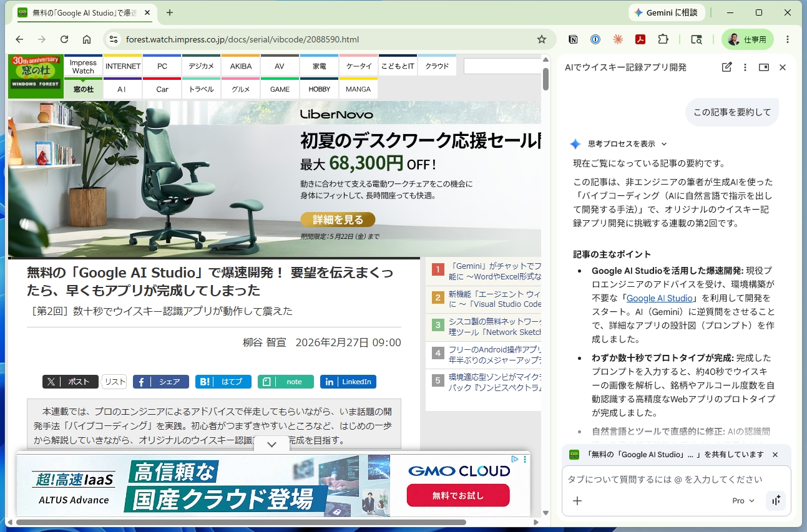Open the ケータイ nav tab
Image resolution: width=807 pixels, height=532 pixels.
(x=359, y=66)
